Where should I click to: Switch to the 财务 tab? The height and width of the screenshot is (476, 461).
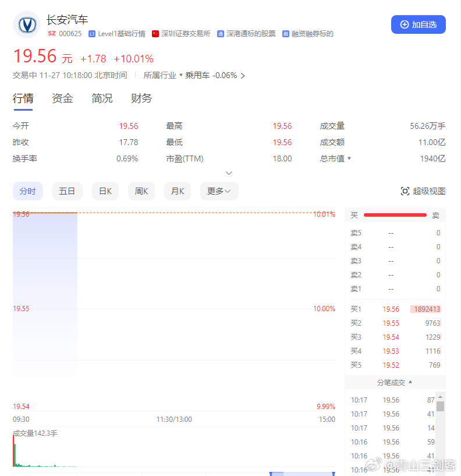tap(141, 98)
